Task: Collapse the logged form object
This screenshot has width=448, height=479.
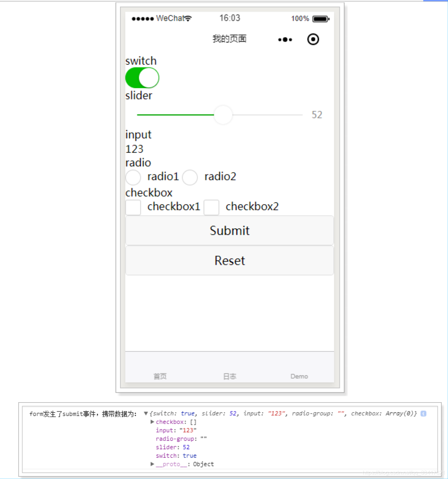Action: point(146,413)
